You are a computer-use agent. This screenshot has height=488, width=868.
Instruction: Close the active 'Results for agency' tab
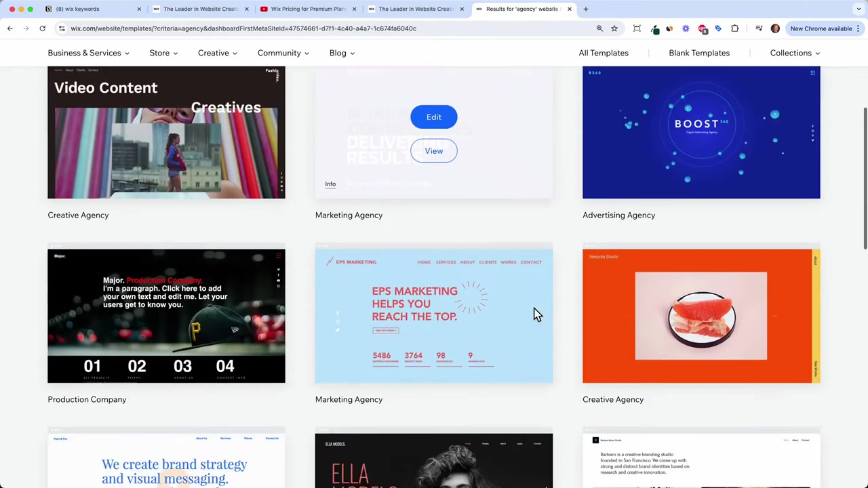[x=570, y=9]
